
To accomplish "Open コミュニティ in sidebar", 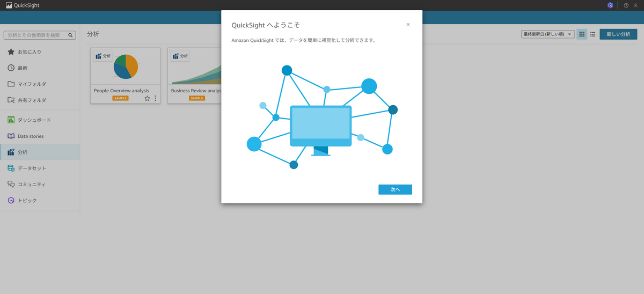I will 40,185.
